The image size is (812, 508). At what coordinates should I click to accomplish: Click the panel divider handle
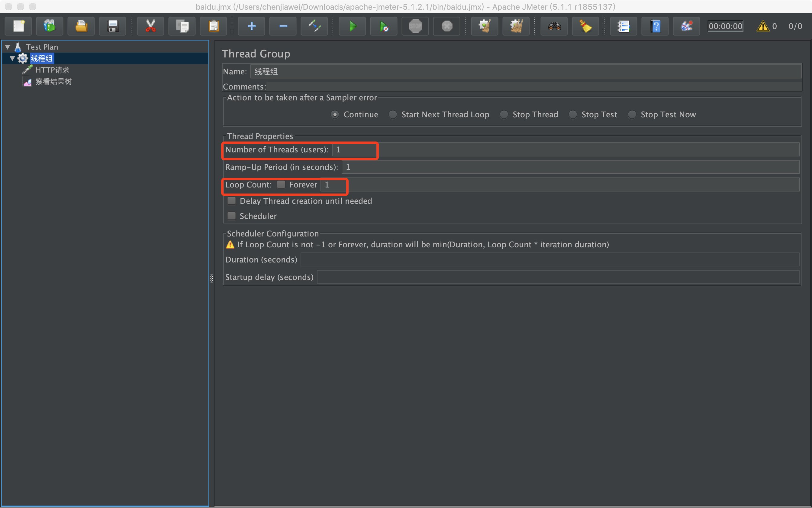[211, 278]
